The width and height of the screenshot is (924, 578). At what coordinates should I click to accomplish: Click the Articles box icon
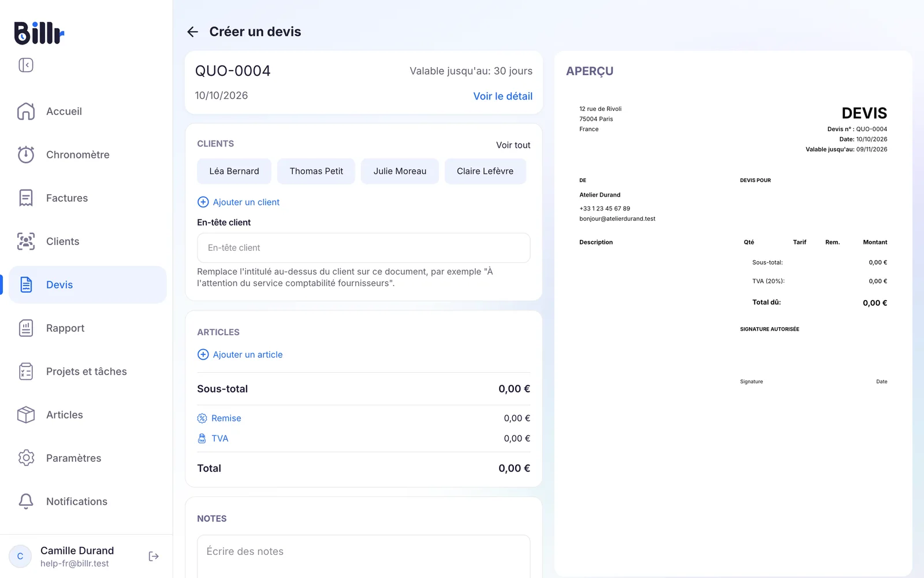click(26, 414)
